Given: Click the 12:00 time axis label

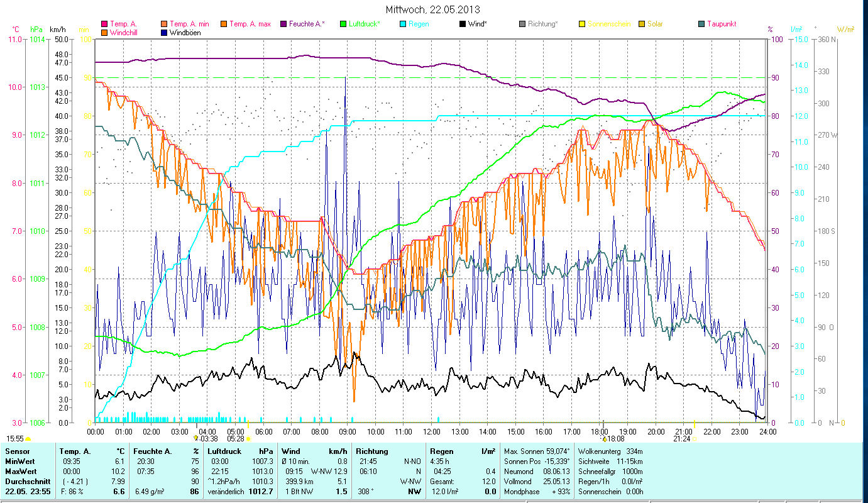Looking at the screenshot, I should [x=432, y=432].
